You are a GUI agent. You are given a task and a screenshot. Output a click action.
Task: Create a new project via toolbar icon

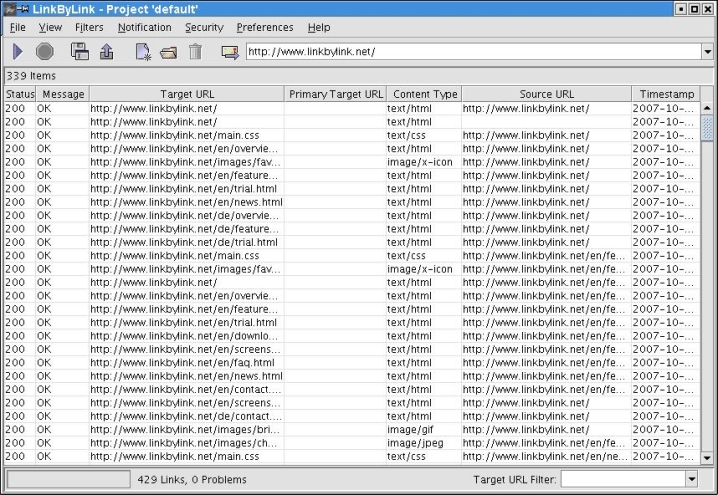tap(143, 51)
